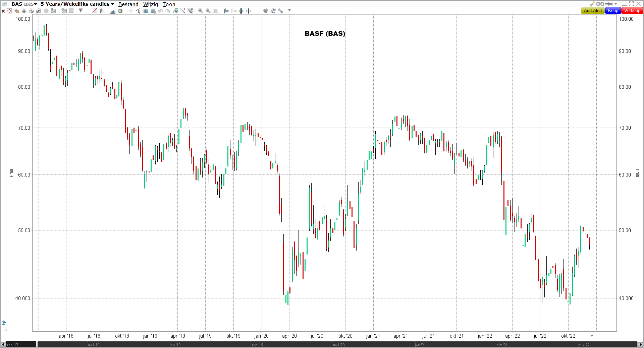The image size is (644, 348).
Task: Click the 'okt '22' time axis label
Action: (x=568, y=336)
